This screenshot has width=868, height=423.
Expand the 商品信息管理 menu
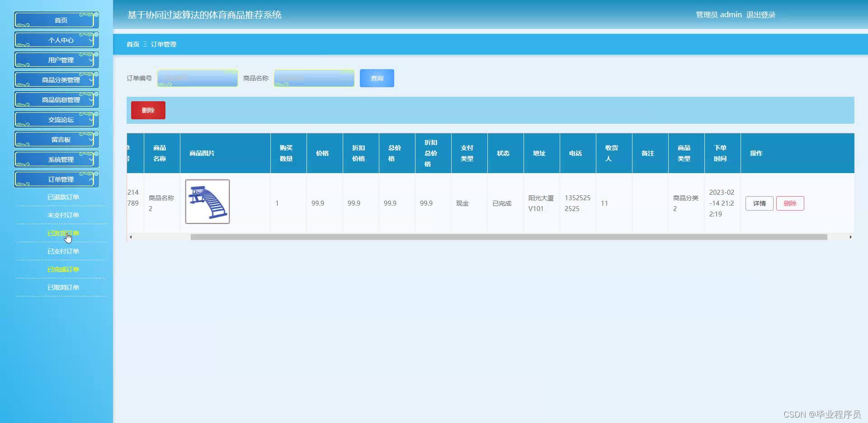(x=57, y=99)
